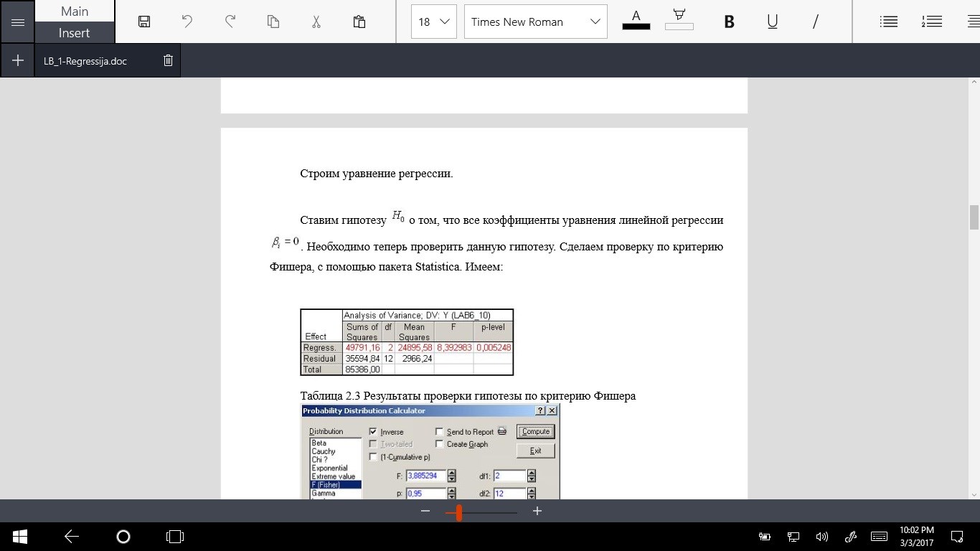The height and width of the screenshot is (551, 980).
Task: Apply a numbered list
Action: 931,22
